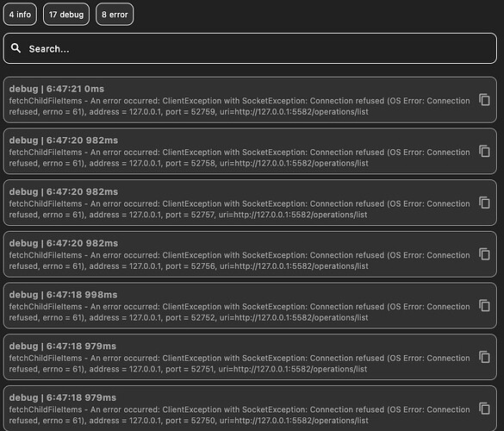Focus the Search... input field
The height and width of the screenshot is (431, 504).
pos(250,48)
